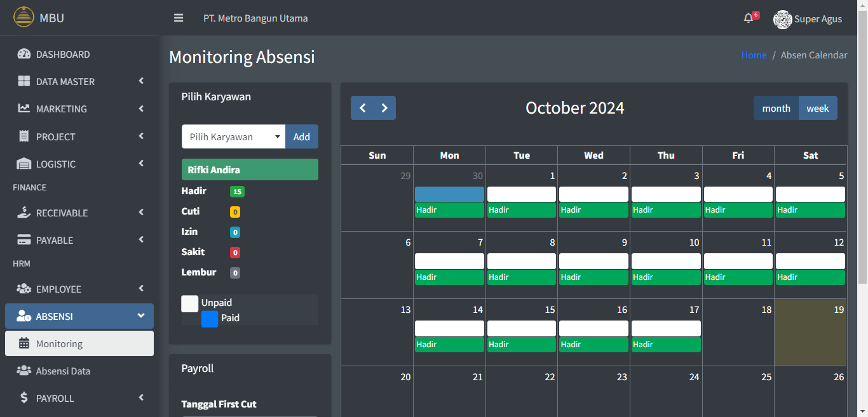Click the Monitoring calendar icon in sidebar
This screenshot has width=868, height=417.
[x=24, y=344]
